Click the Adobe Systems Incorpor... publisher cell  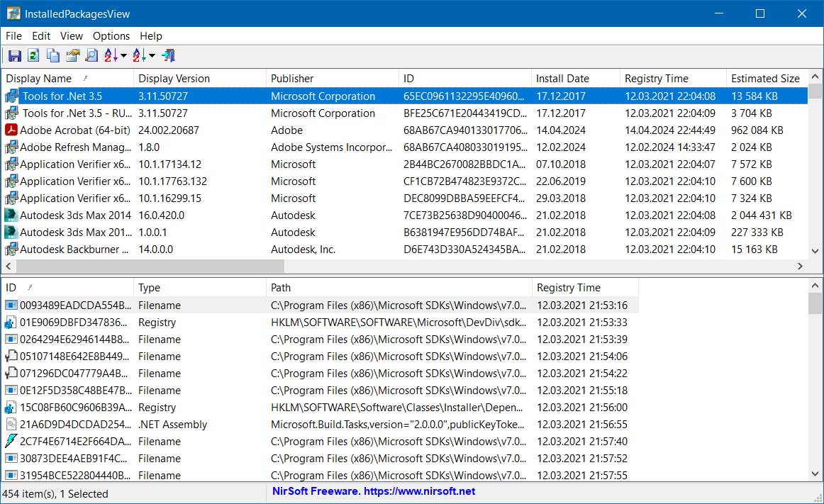pyautogui.click(x=332, y=147)
